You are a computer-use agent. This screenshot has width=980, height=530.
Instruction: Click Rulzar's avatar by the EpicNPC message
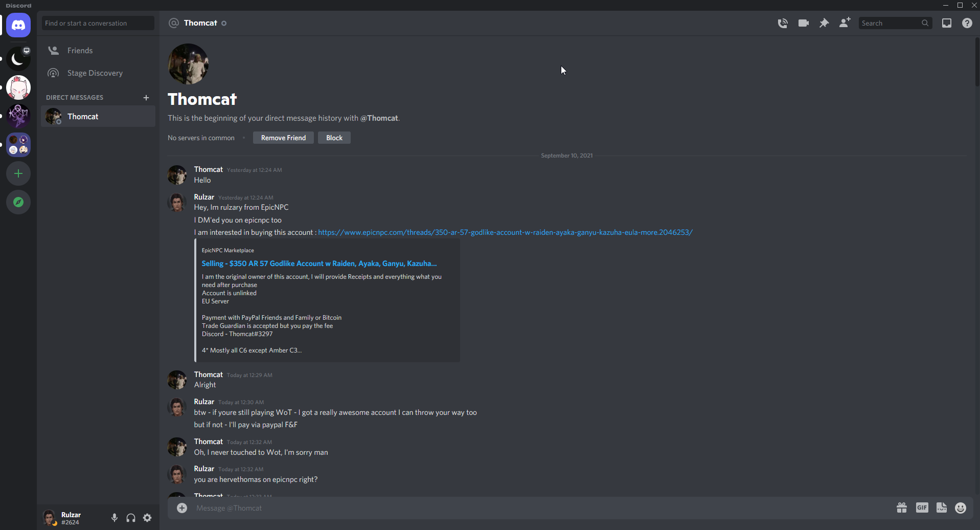[177, 203]
